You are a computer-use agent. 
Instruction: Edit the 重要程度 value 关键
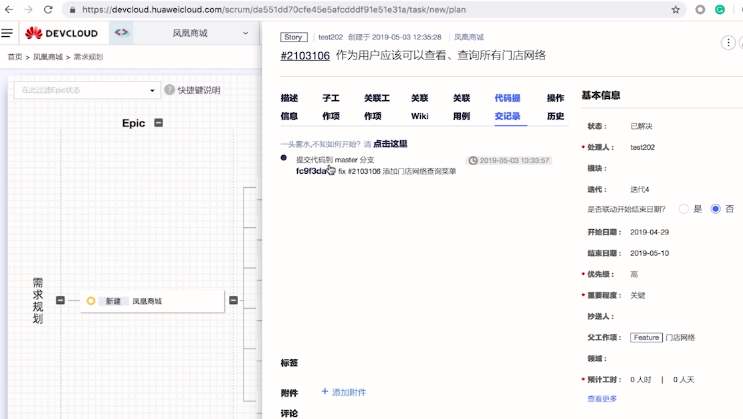click(638, 295)
